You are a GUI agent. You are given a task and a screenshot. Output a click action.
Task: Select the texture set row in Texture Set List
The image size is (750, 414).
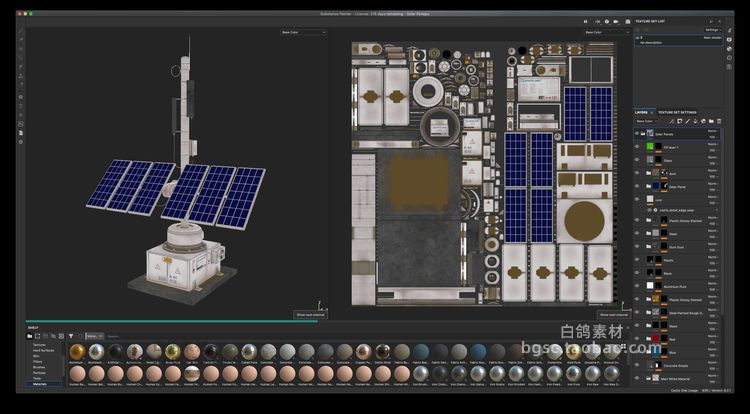tap(678, 40)
